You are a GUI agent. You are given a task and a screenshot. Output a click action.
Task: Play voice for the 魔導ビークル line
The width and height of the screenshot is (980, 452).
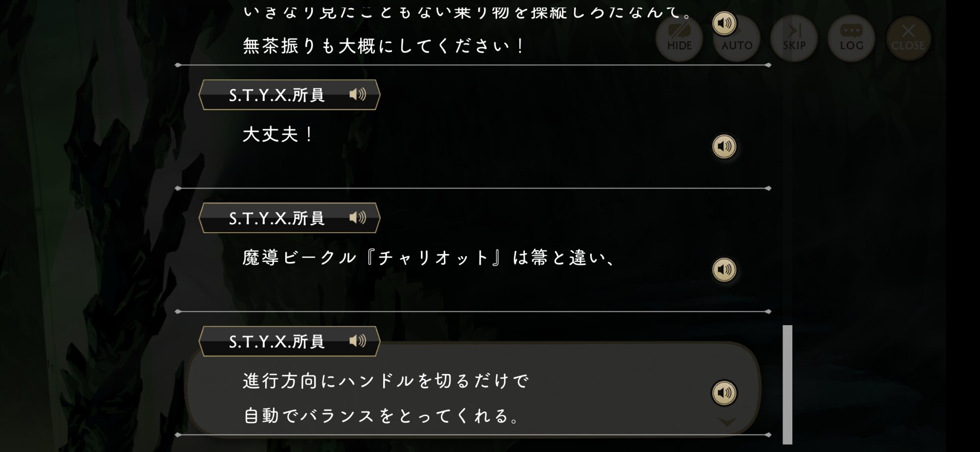tap(724, 270)
